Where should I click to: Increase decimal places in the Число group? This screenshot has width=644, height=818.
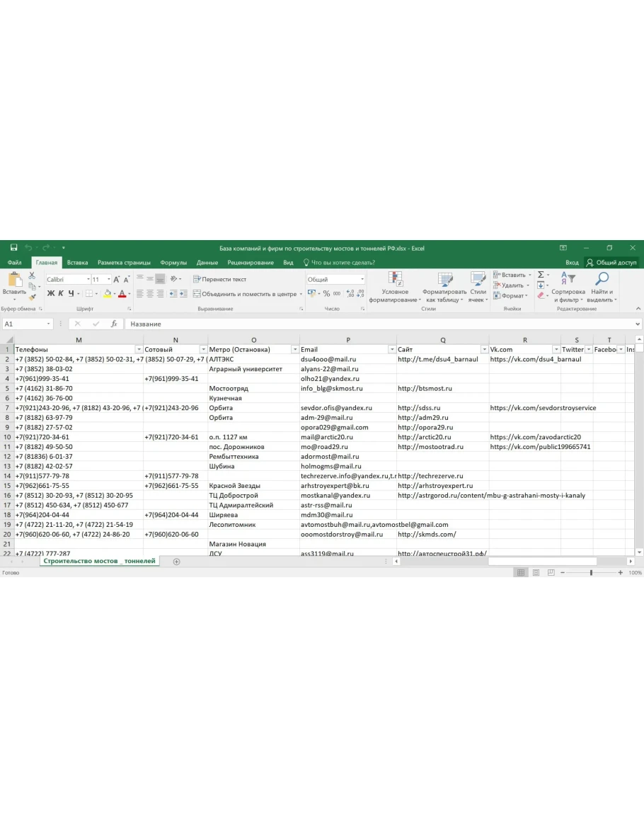(x=350, y=294)
